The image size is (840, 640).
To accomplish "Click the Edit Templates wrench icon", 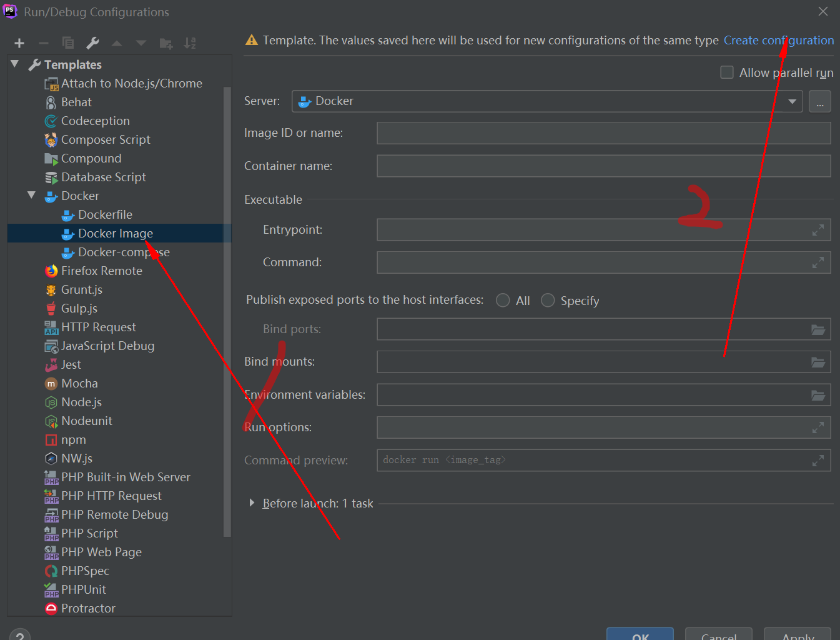I will click(x=92, y=43).
